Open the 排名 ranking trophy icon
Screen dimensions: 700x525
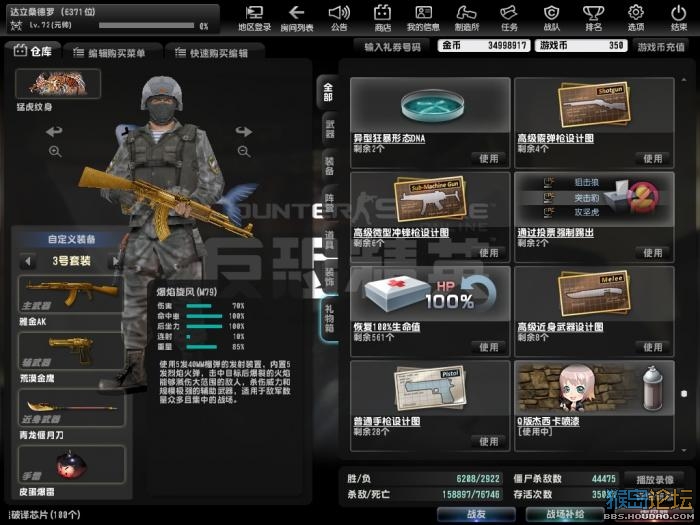[x=593, y=18]
